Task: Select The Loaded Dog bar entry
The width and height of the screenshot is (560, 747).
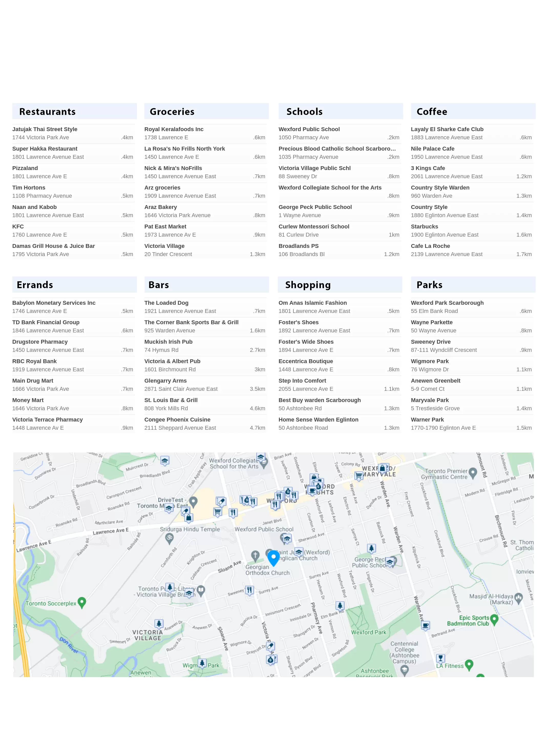Action: pos(166,303)
